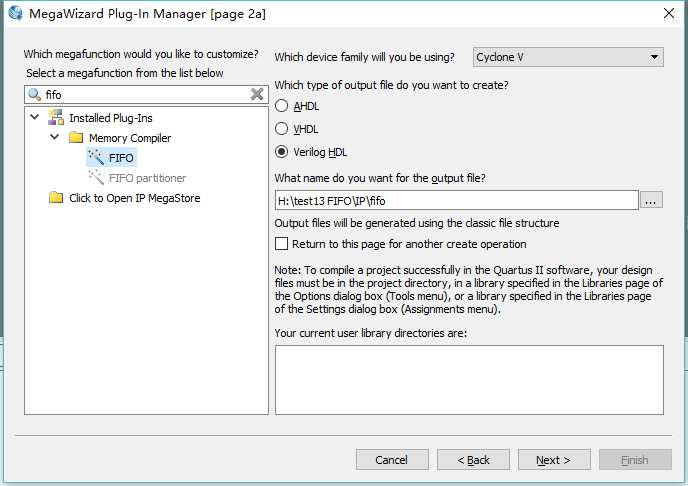The image size is (688, 486).
Task: Select VHDL output file type
Action: click(x=281, y=129)
